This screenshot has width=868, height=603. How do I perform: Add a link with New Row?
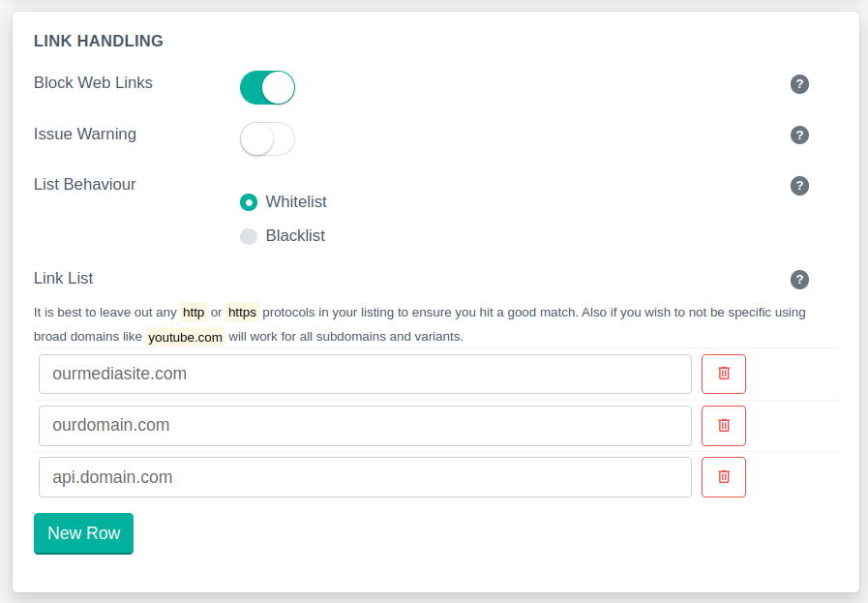83,533
